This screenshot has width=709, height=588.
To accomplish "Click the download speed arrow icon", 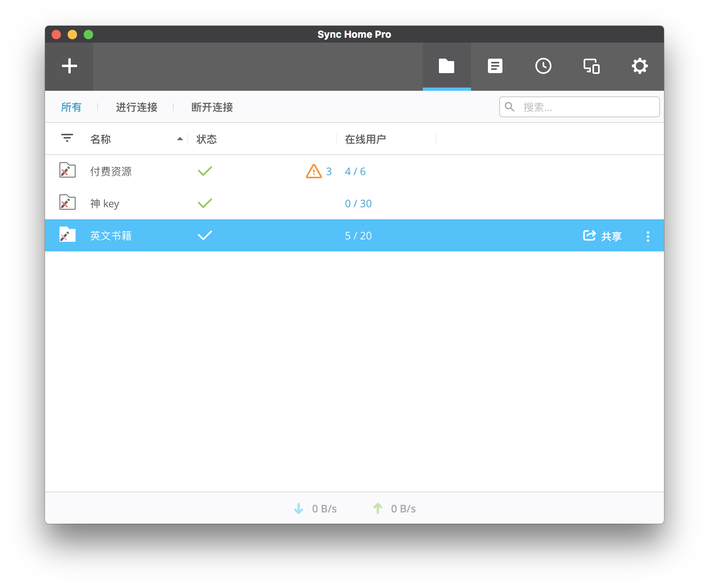I will click(299, 508).
